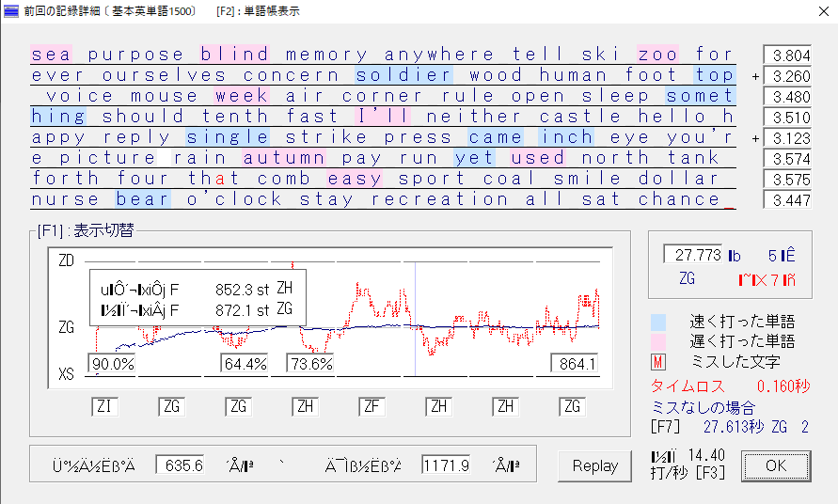Click the pink highlighted word I'll

[x=383, y=117]
